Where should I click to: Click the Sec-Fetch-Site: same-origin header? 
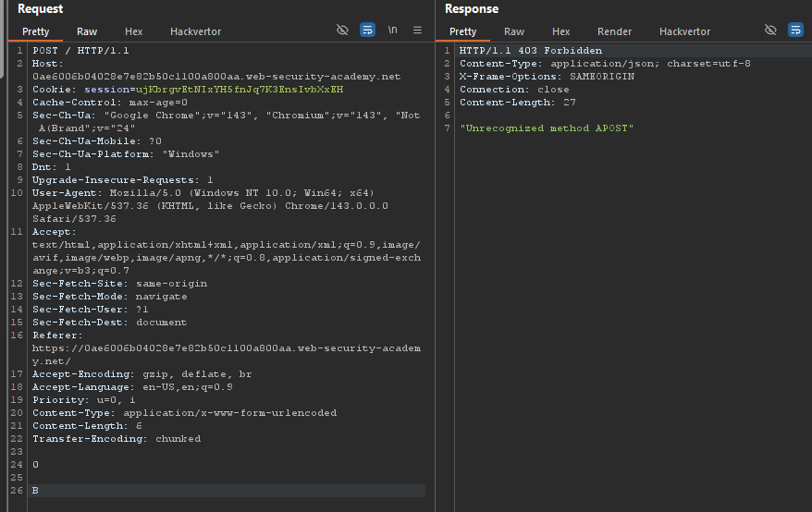pos(119,284)
